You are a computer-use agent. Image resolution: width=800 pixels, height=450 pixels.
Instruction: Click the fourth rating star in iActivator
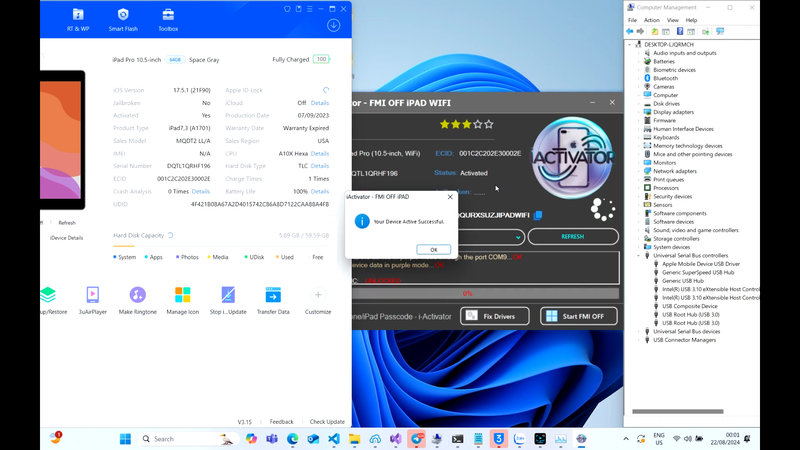coord(478,124)
